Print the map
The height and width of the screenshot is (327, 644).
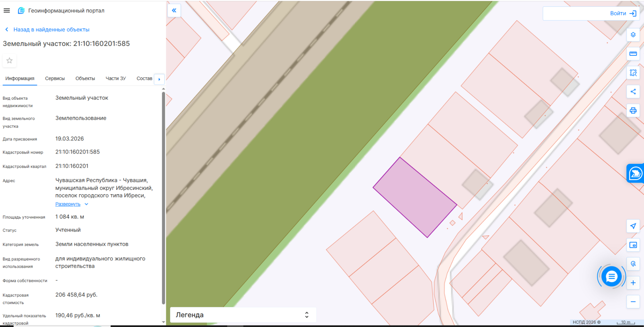tap(633, 110)
